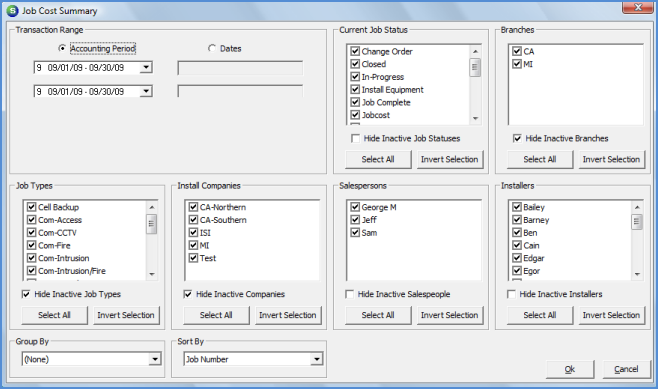
Task: Click the Ok button
Action: coord(570,369)
